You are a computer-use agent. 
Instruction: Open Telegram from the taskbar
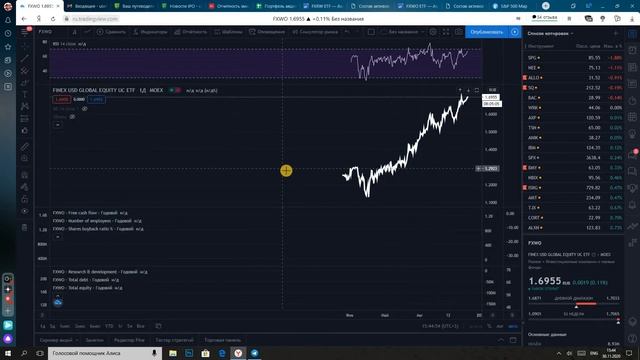coord(254,353)
